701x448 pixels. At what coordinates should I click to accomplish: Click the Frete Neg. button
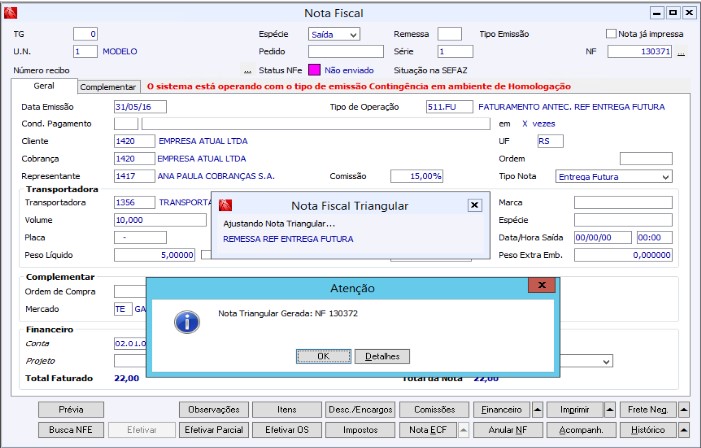(648, 410)
